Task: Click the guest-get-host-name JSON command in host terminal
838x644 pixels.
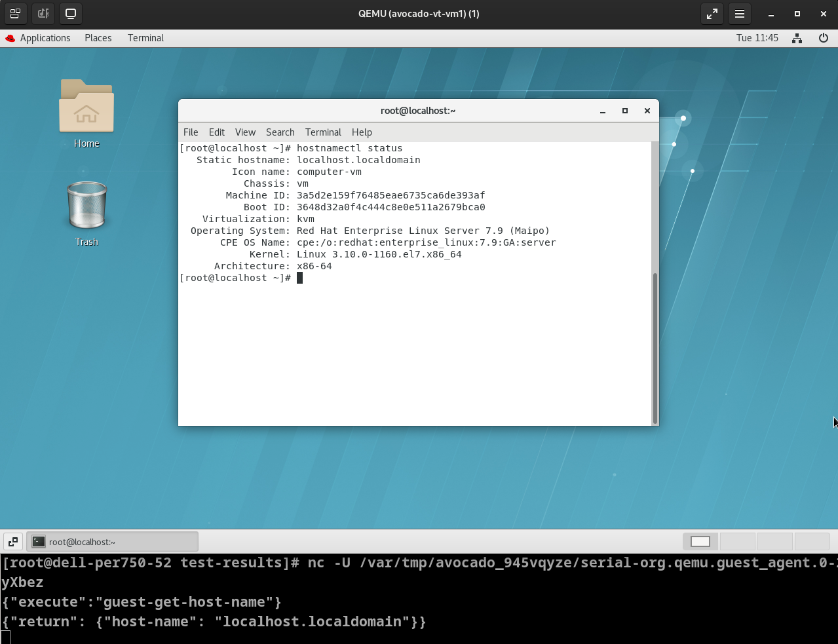Action: click(x=142, y=602)
